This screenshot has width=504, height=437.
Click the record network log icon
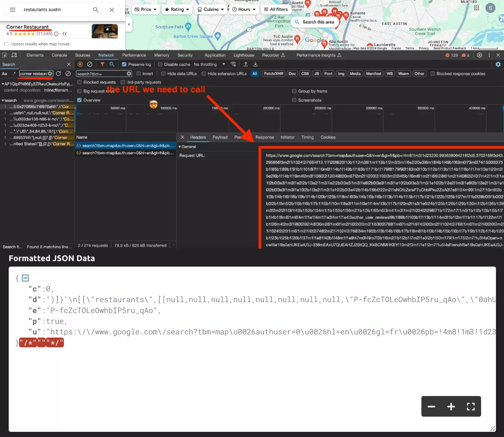click(x=80, y=64)
